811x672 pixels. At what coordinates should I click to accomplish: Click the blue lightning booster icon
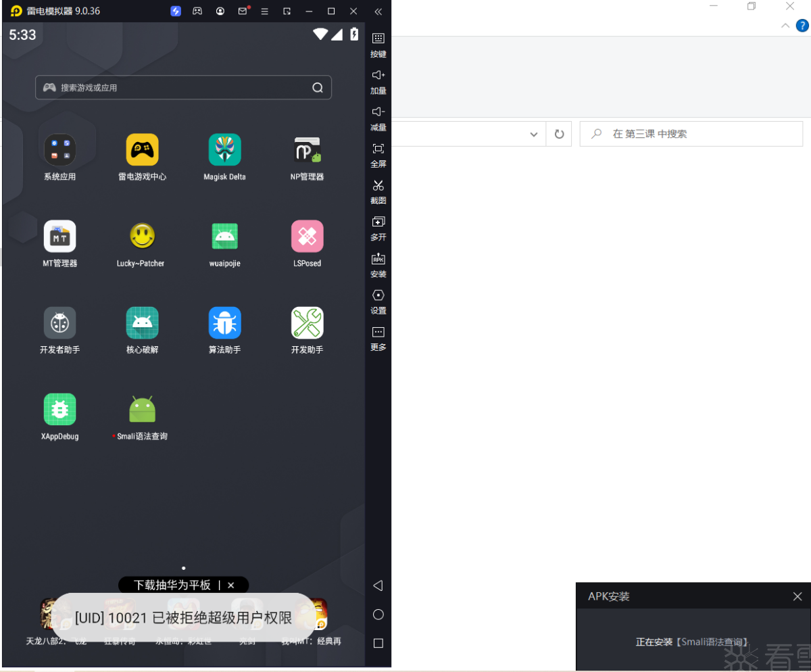176,11
